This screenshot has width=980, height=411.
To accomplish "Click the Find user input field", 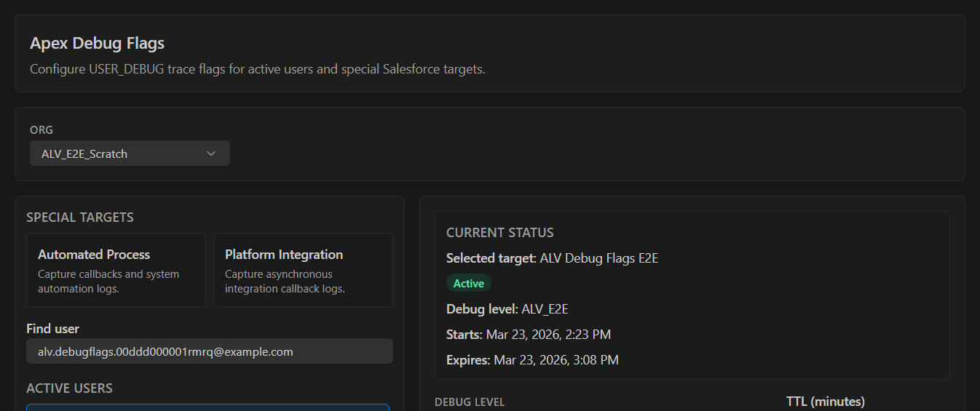I will pyautogui.click(x=210, y=351).
